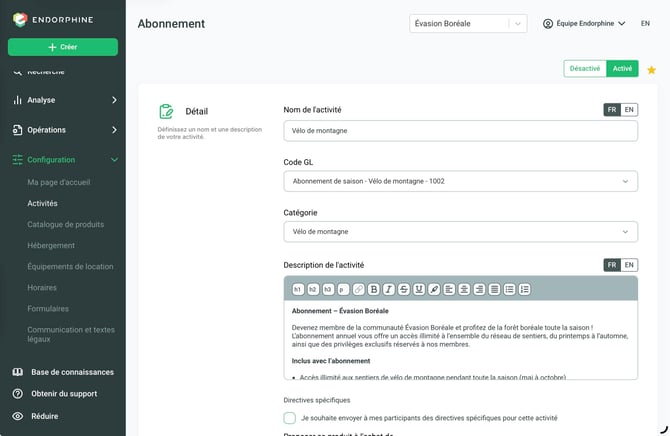Image resolution: width=670 pixels, height=436 pixels.
Task: Click the Analyse bar chart icon
Action: (x=18, y=100)
